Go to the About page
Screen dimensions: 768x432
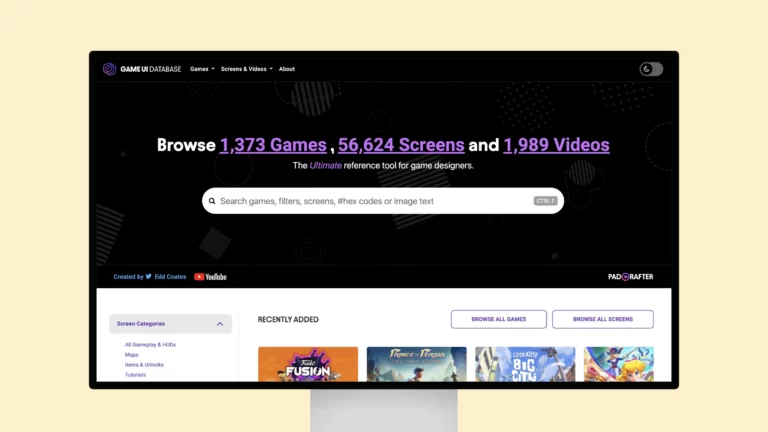click(x=287, y=69)
